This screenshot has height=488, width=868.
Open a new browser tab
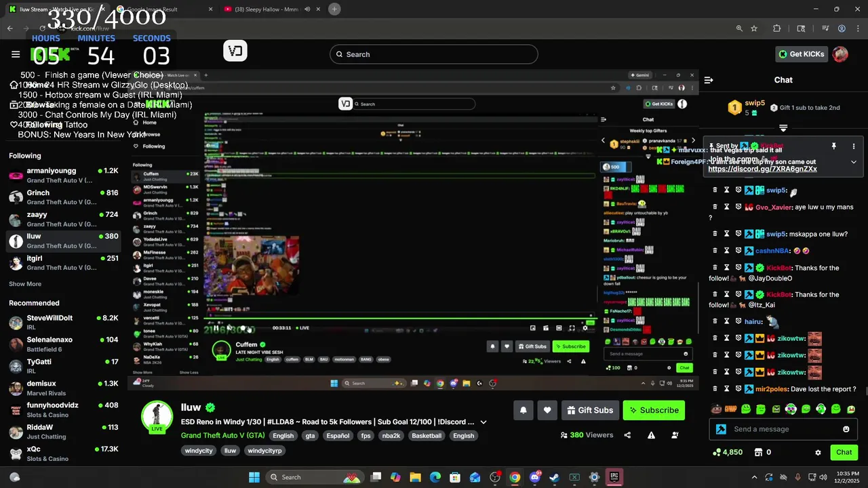(334, 9)
